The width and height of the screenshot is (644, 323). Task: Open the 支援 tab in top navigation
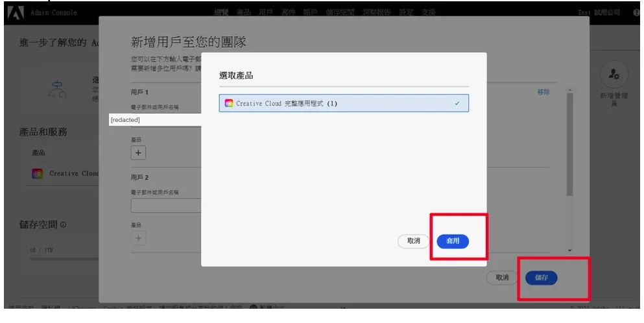pos(429,12)
